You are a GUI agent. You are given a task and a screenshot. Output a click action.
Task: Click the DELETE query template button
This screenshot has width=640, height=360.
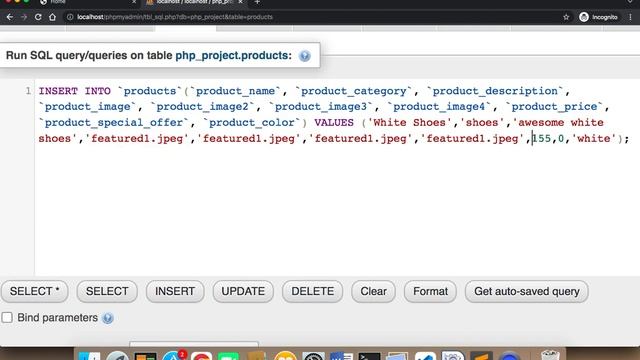313,291
